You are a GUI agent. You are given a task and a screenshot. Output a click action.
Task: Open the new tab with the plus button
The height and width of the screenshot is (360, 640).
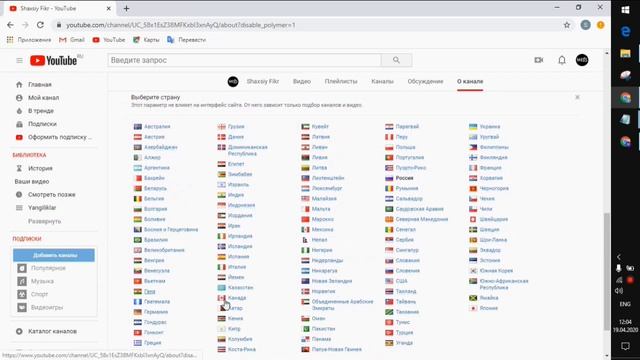[126, 8]
